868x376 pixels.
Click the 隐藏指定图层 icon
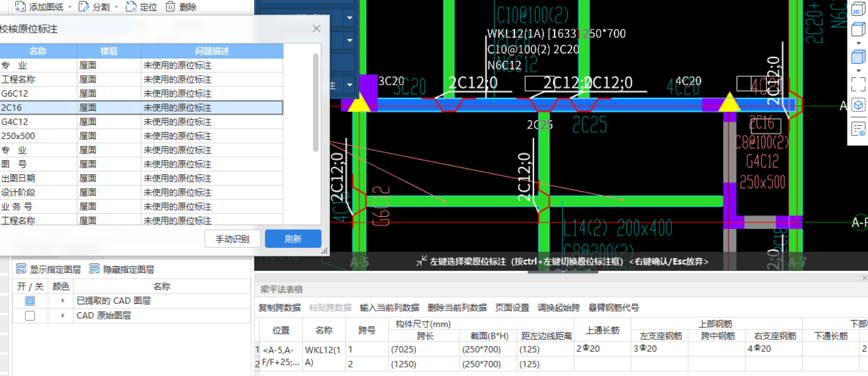coord(95,269)
